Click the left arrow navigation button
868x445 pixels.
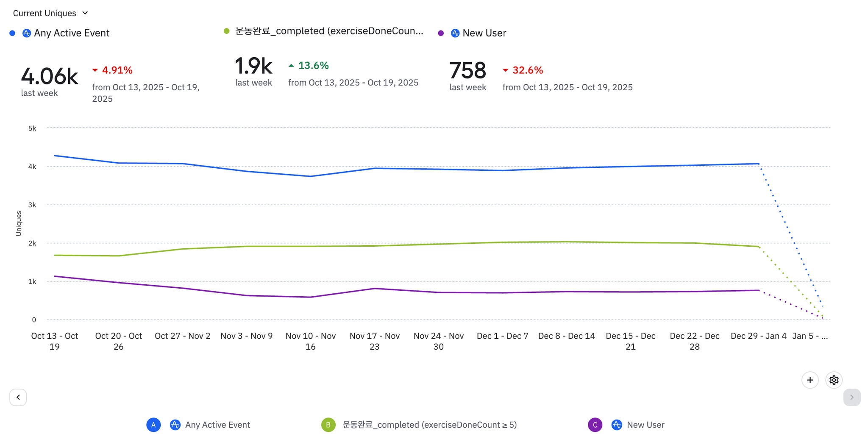click(18, 397)
